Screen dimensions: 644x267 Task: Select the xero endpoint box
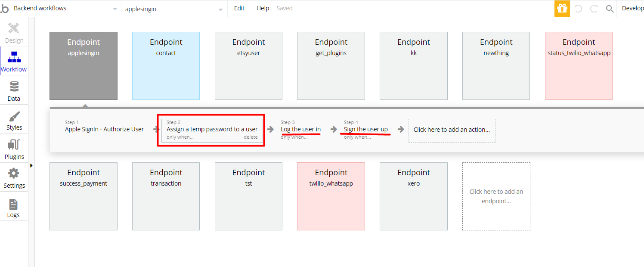tap(414, 196)
